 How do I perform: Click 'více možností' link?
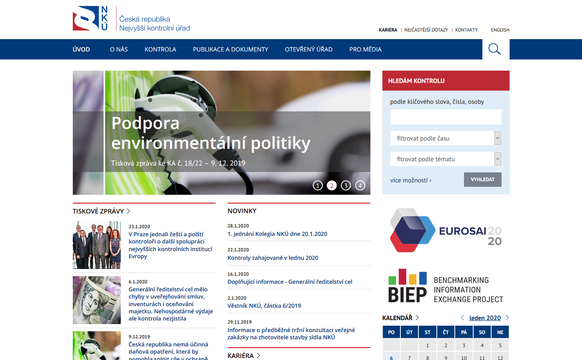click(x=411, y=180)
